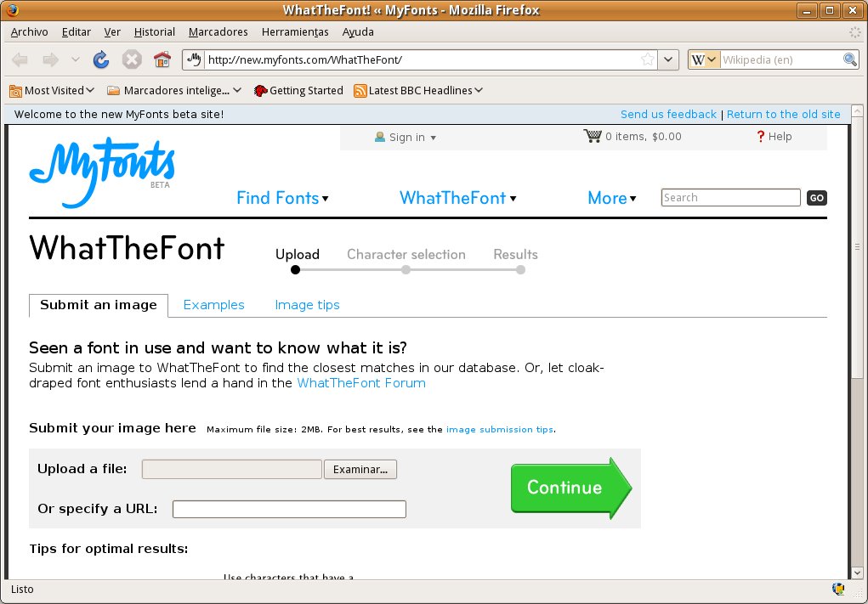This screenshot has width=868, height=604.
Task: Reload the page with the refresh icon
Action: pyautogui.click(x=101, y=59)
